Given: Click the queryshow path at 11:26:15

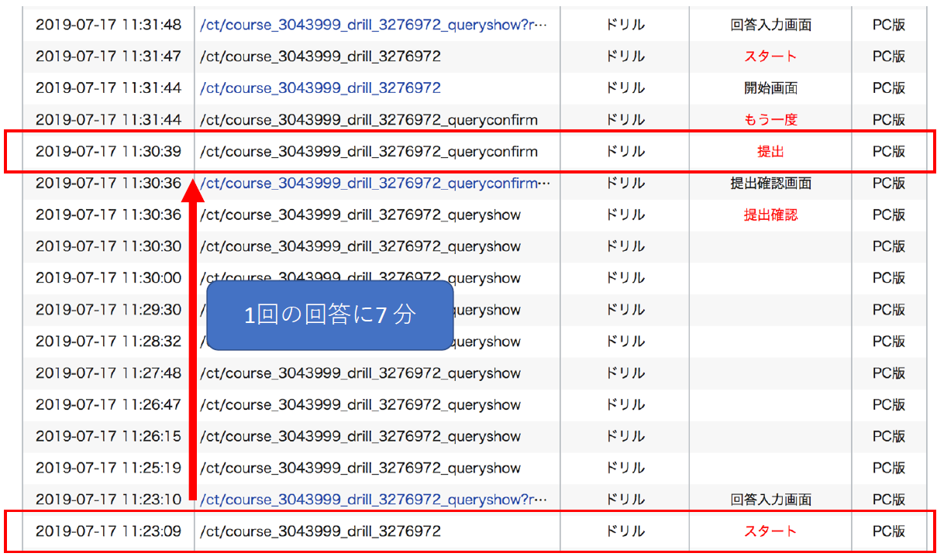Looking at the screenshot, I should click(x=360, y=437).
